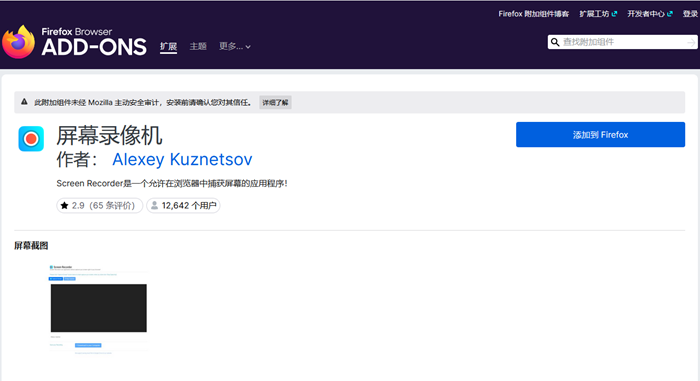Click the 登录 link
This screenshot has width=700, height=381.
(690, 14)
